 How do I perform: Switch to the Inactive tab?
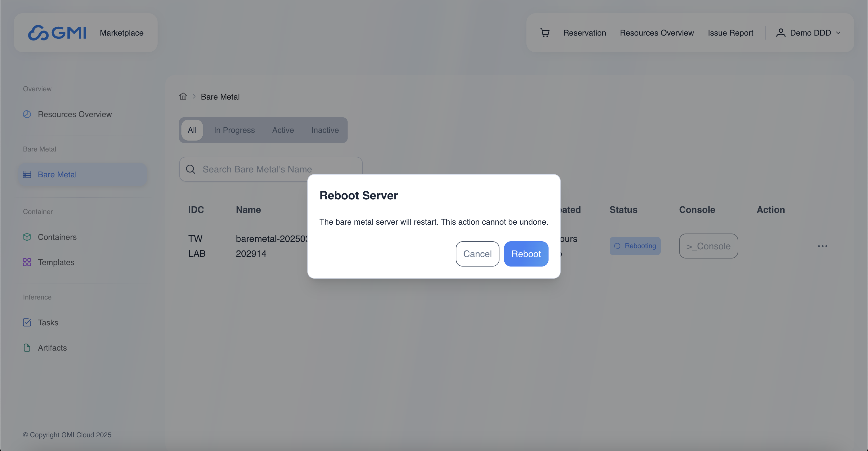[x=325, y=130]
